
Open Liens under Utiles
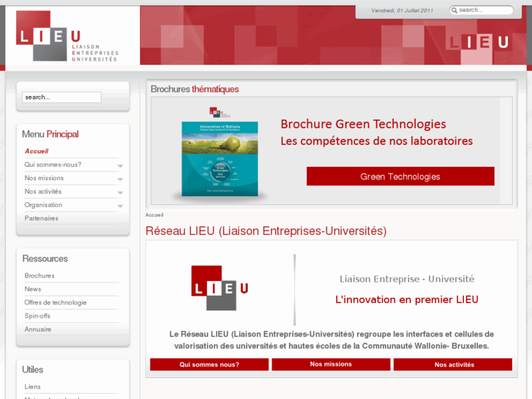click(x=33, y=387)
